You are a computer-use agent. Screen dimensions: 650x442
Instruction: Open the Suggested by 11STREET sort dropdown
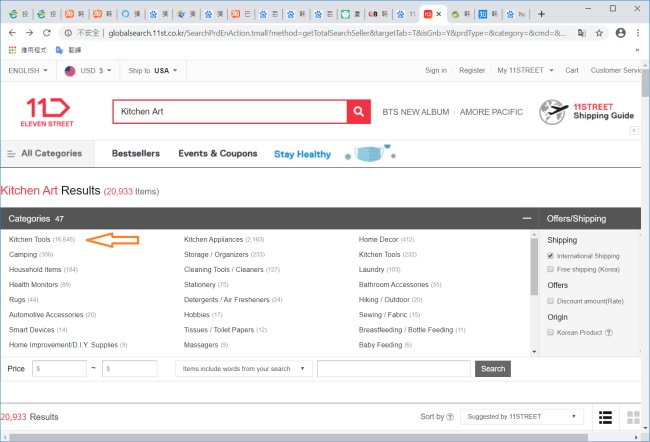click(522, 416)
